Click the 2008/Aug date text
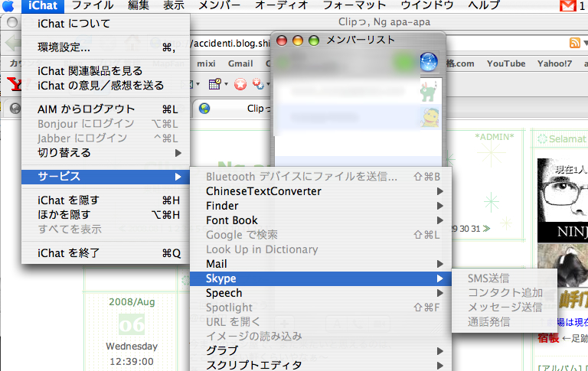This screenshot has width=588, height=371. coord(132,302)
